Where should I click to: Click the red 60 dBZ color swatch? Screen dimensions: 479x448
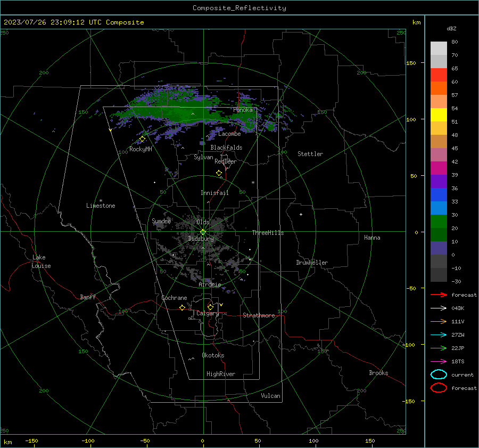pyautogui.click(x=439, y=75)
